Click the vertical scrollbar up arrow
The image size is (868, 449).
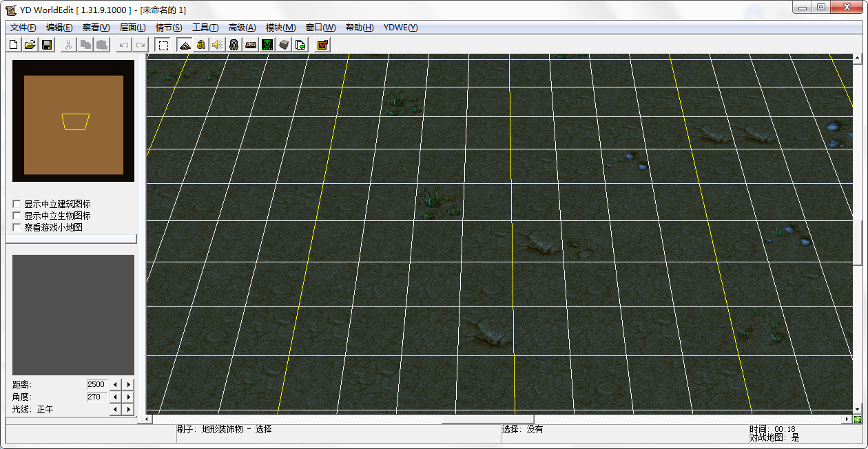[x=858, y=58]
